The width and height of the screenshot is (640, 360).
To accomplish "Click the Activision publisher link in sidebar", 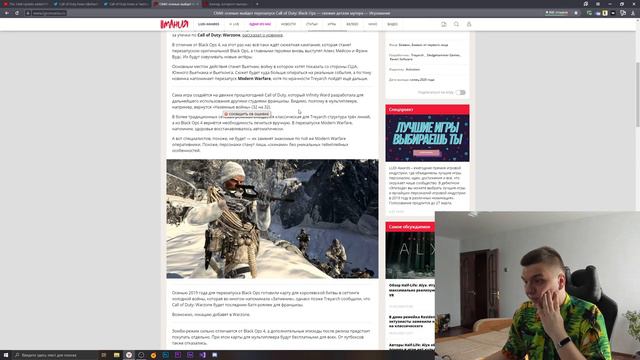I will (x=413, y=69).
